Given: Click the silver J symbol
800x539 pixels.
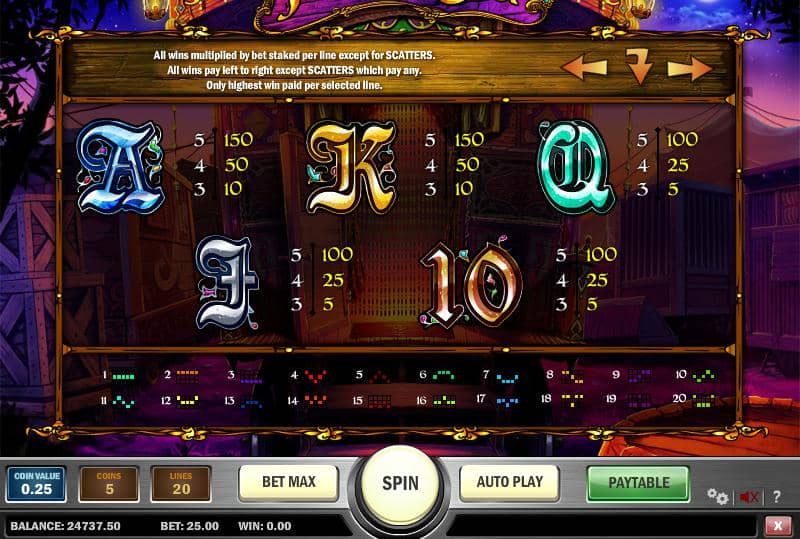Looking at the screenshot, I should click(x=227, y=282).
